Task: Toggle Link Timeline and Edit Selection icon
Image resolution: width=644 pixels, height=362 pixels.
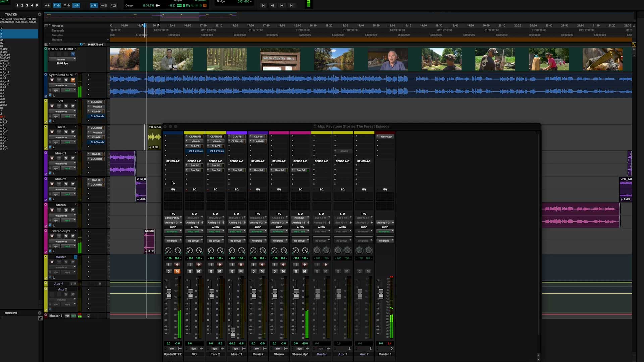Action: pyautogui.click(x=57, y=5)
